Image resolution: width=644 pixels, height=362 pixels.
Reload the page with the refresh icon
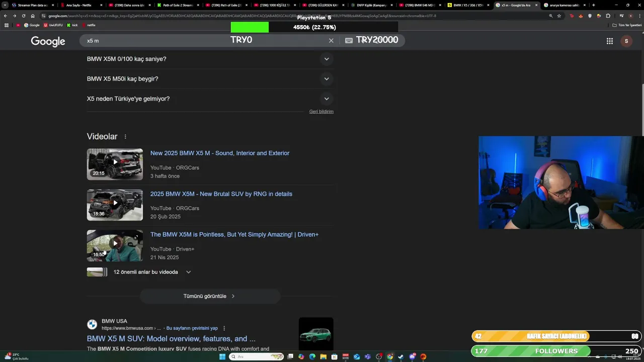click(24, 16)
